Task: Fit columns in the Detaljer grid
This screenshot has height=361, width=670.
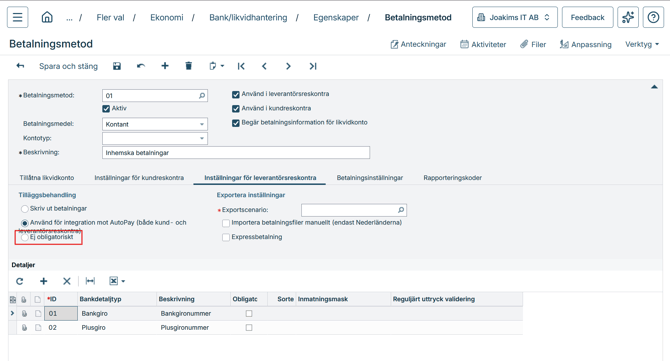Action: point(90,281)
